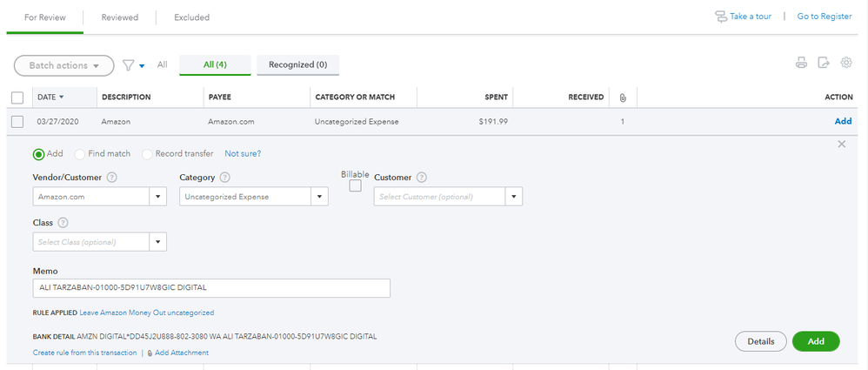Tick the Amazon transaction row checkbox
868x370 pixels.
click(17, 122)
